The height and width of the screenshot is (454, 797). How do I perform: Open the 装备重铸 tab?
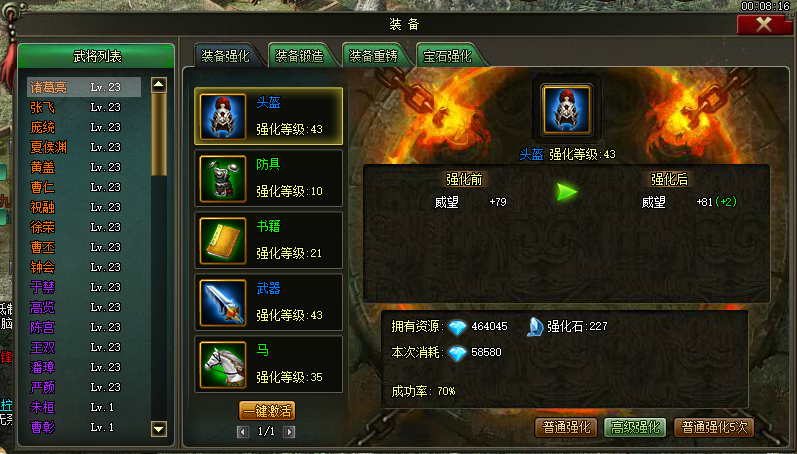[373, 56]
